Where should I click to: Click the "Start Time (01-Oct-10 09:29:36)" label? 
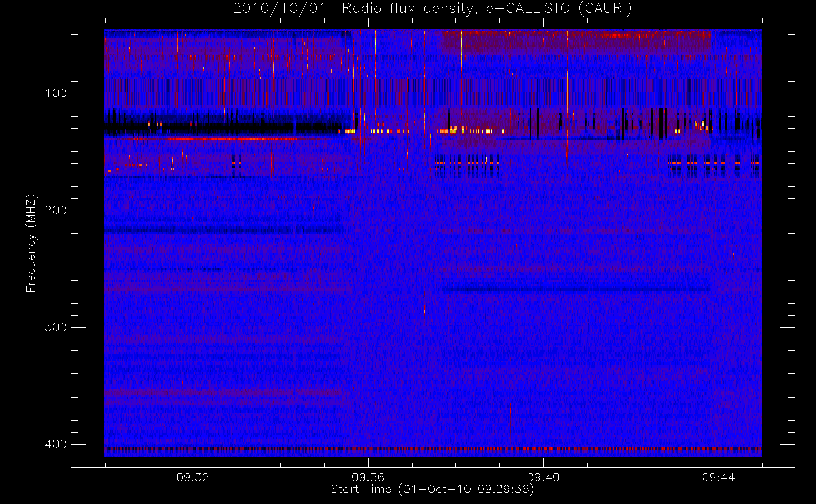tap(432, 489)
